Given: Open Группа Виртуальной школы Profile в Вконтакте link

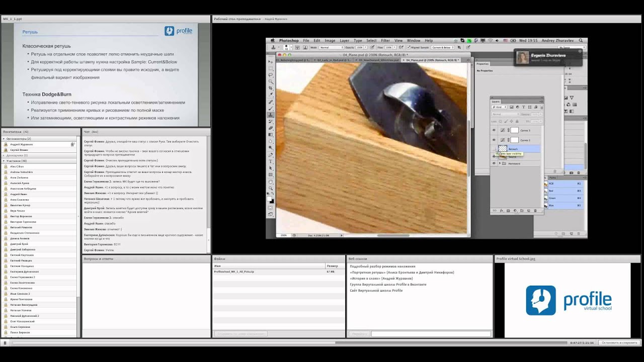Looking at the screenshot, I should click(388, 285).
